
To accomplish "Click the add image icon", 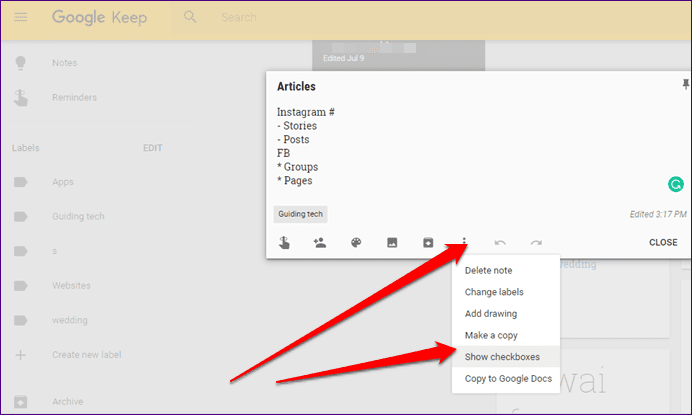I will [x=392, y=242].
